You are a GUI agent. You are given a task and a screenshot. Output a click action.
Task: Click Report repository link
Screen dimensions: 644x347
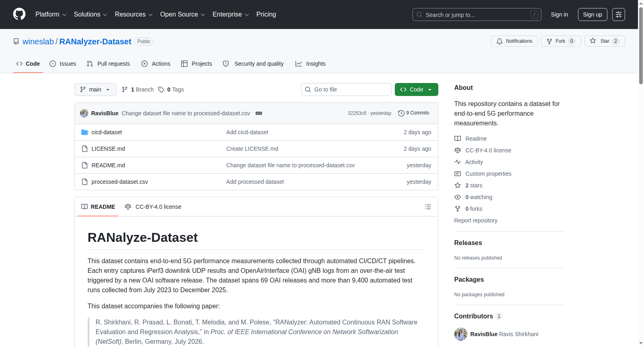(x=476, y=220)
